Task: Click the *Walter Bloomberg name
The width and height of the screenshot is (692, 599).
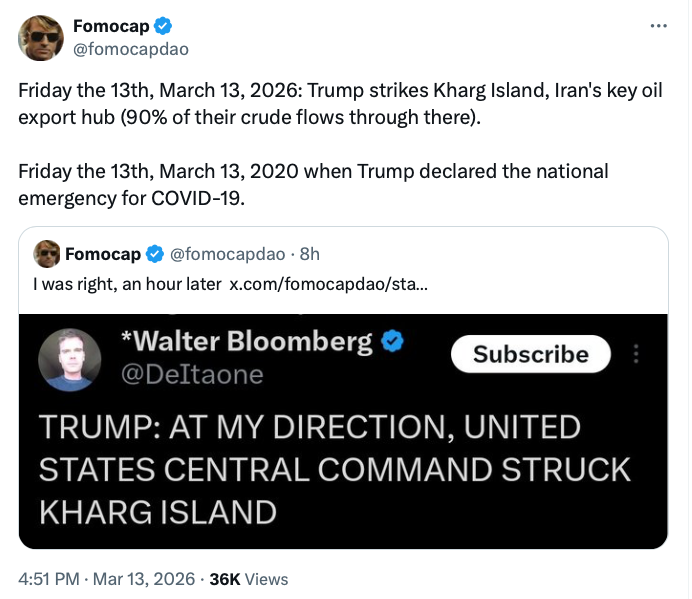Action: pyautogui.click(x=245, y=342)
